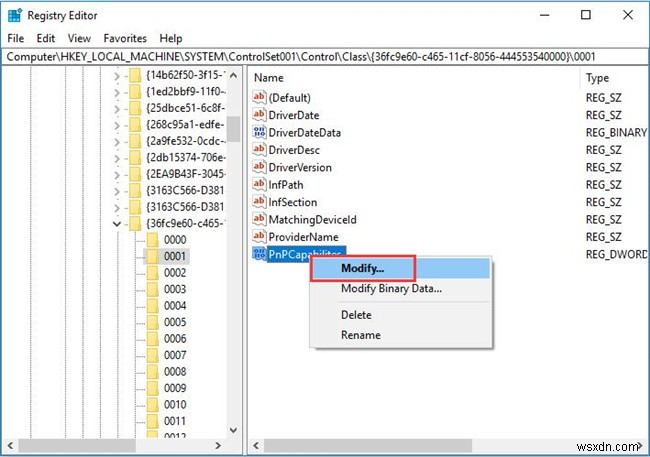Image resolution: width=650 pixels, height=457 pixels.
Task: Expand the {1ed2bbf9-11f0- class key
Action: 117,92
